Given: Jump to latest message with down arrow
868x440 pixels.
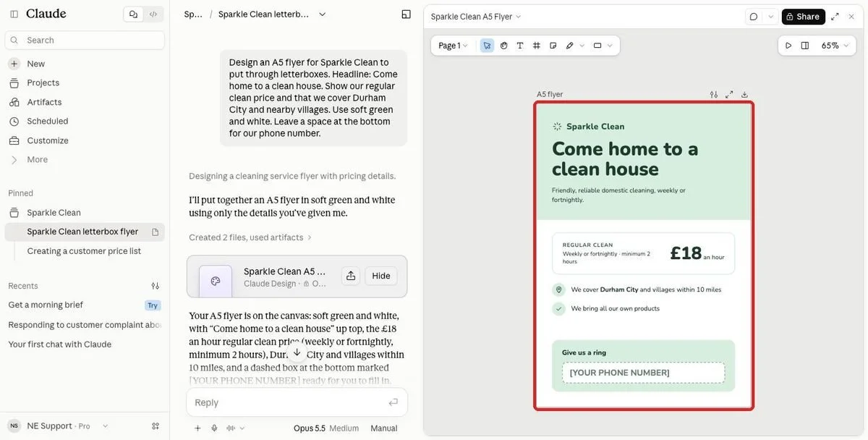Looking at the screenshot, I should coord(297,352).
